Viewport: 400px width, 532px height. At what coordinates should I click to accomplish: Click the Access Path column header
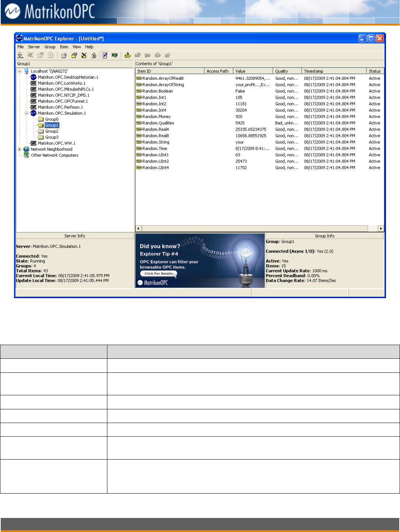click(219, 71)
